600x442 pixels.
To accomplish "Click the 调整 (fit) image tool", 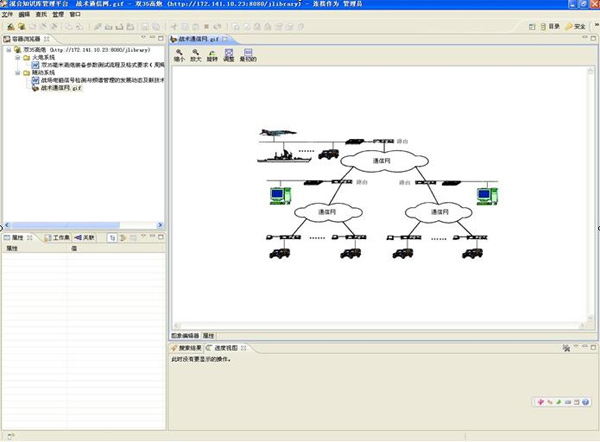I will (228, 54).
